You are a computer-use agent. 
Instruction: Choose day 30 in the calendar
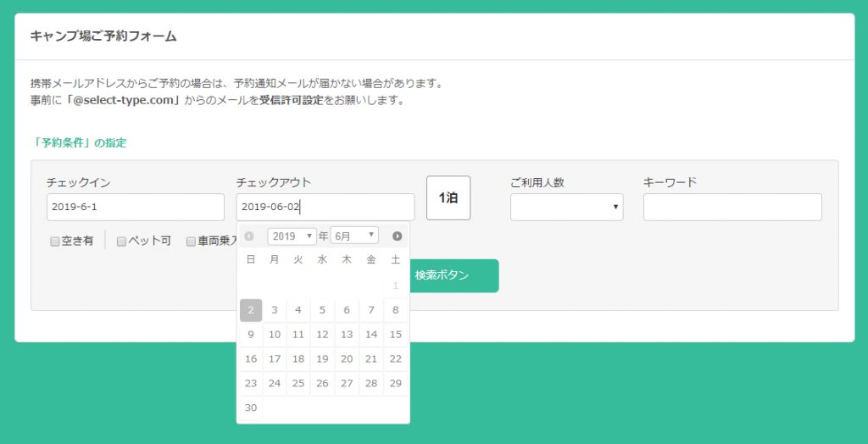click(251, 408)
